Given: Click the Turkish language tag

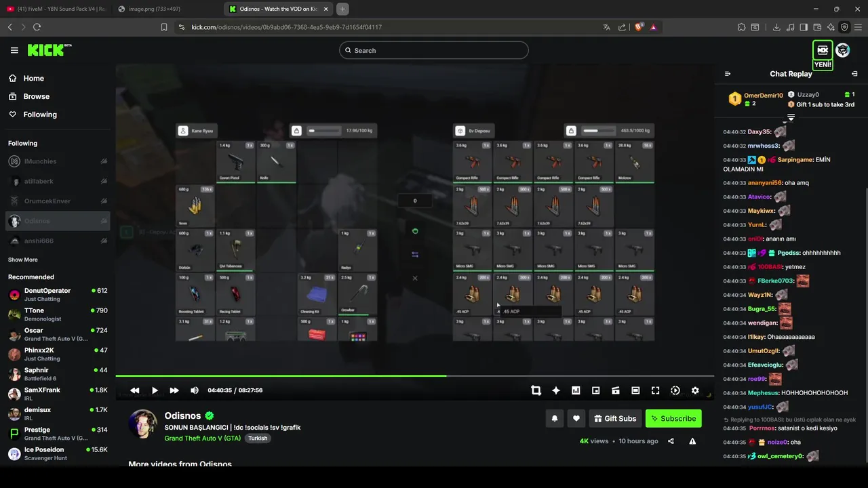Looking at the screenshot, I should click(258, 439).
